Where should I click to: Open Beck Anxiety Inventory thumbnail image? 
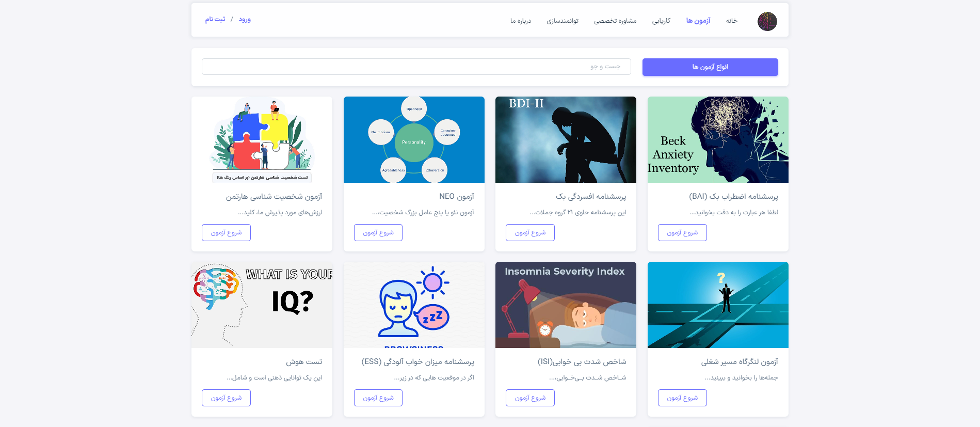718,139
